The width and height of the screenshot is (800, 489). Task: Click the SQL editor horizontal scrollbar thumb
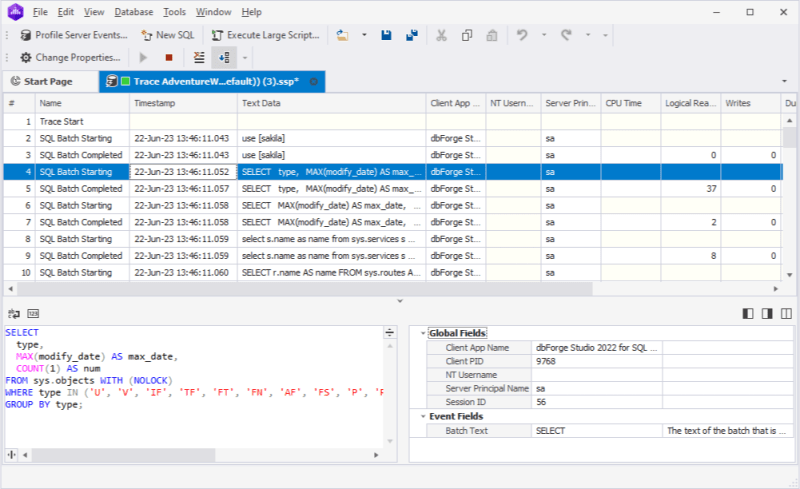123,454
